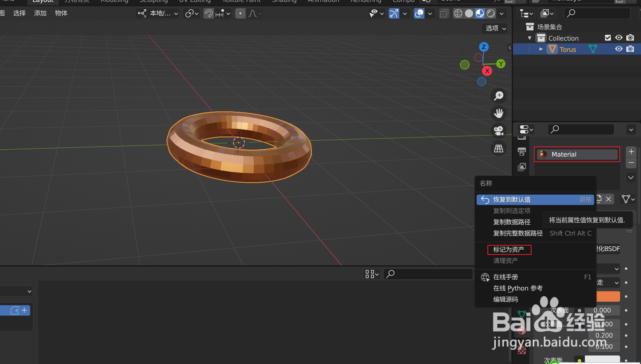This screenshot has width=641, height=364.
Task: Uncheck the Collection checkbox
Action: pyautogui.click(x=608, y=38)
